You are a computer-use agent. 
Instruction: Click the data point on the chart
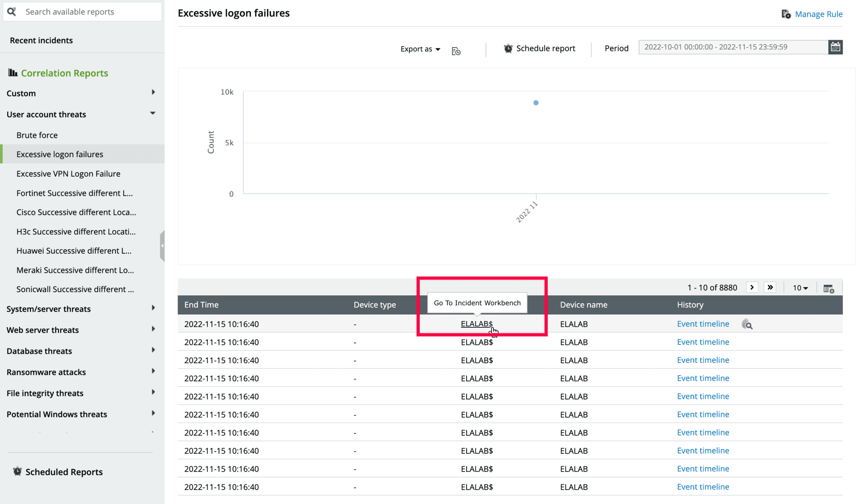pyautogui.click(x=536, y=103)
